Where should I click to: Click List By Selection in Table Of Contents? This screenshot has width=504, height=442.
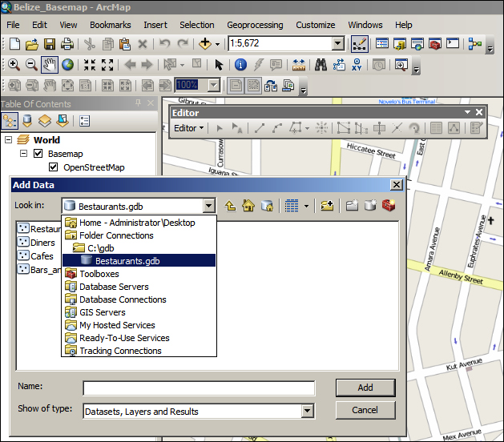(x=62, y=121)
